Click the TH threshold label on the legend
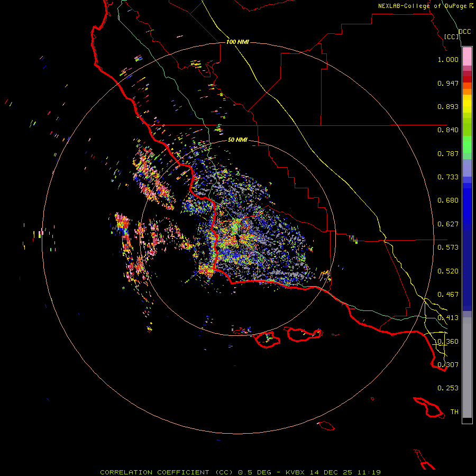Viewport: 476px width, 476px height. [x=454, y=412]
